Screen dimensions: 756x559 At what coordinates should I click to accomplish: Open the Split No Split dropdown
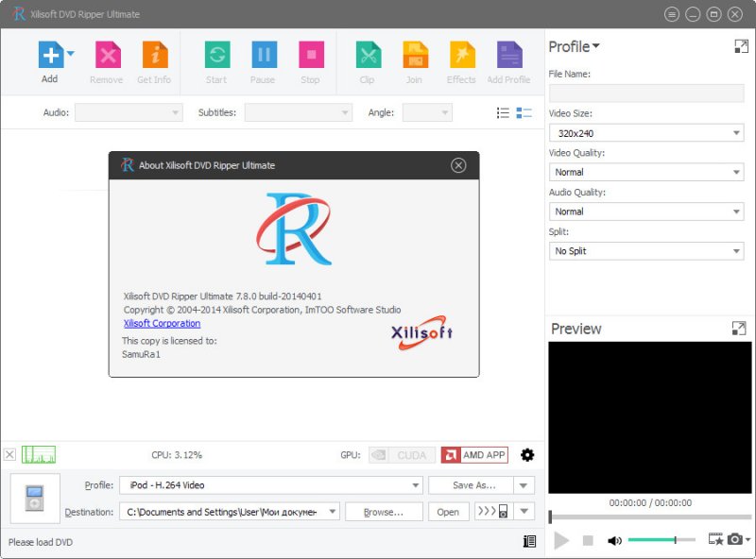click(646, 251)
